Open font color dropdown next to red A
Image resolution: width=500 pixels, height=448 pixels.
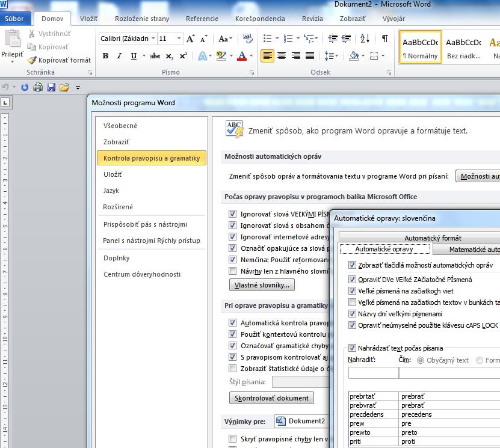point(252,56)
